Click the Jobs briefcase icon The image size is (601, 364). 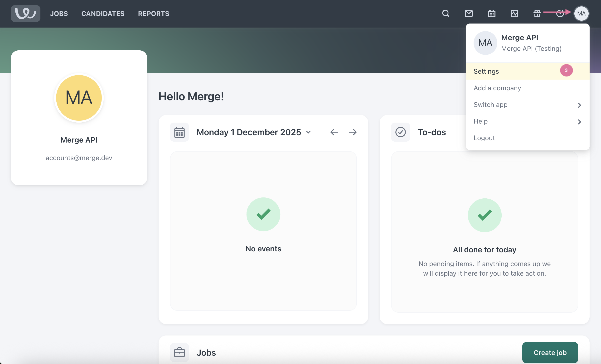coord(179,353)
